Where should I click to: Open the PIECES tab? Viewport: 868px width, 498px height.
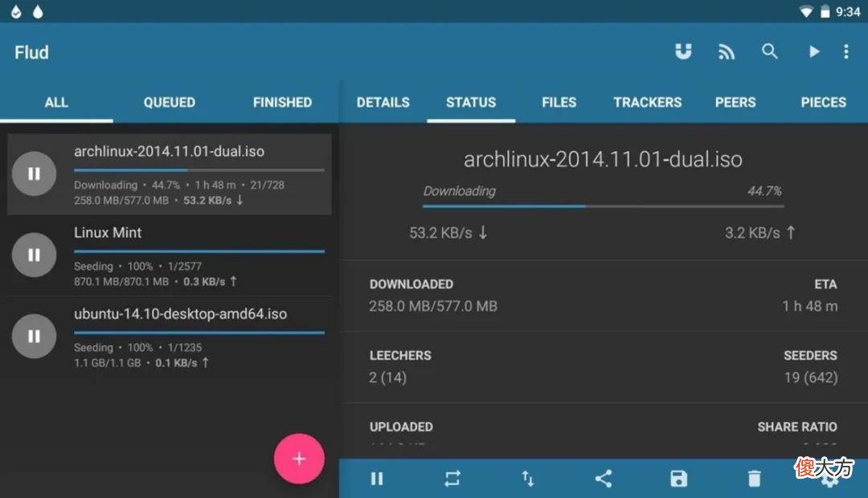click(x=823, y=102)
